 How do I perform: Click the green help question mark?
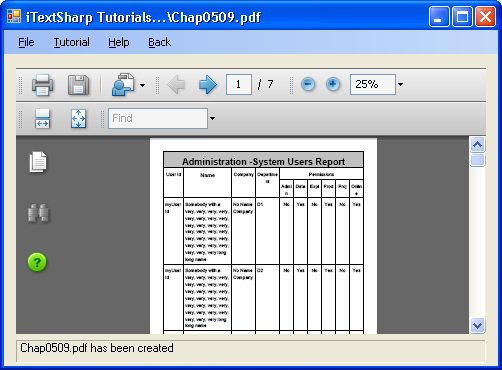point(37,262)
